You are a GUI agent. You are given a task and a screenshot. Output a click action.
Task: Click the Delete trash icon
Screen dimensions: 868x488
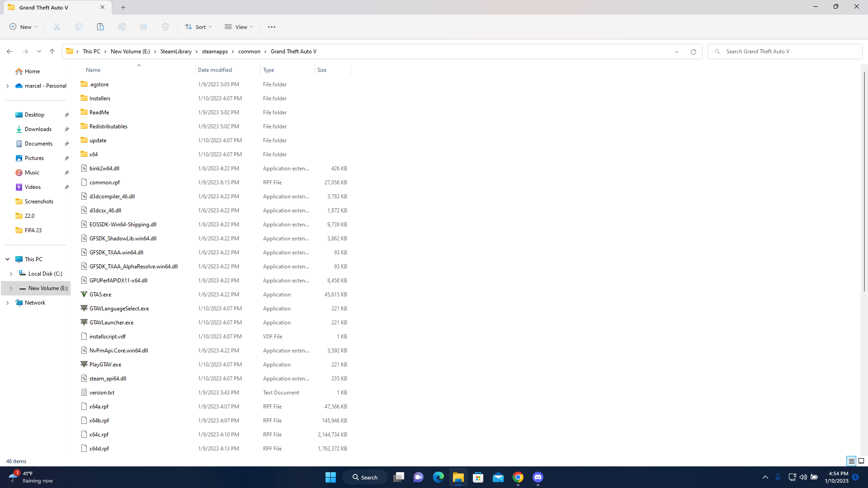pos(165,27)
